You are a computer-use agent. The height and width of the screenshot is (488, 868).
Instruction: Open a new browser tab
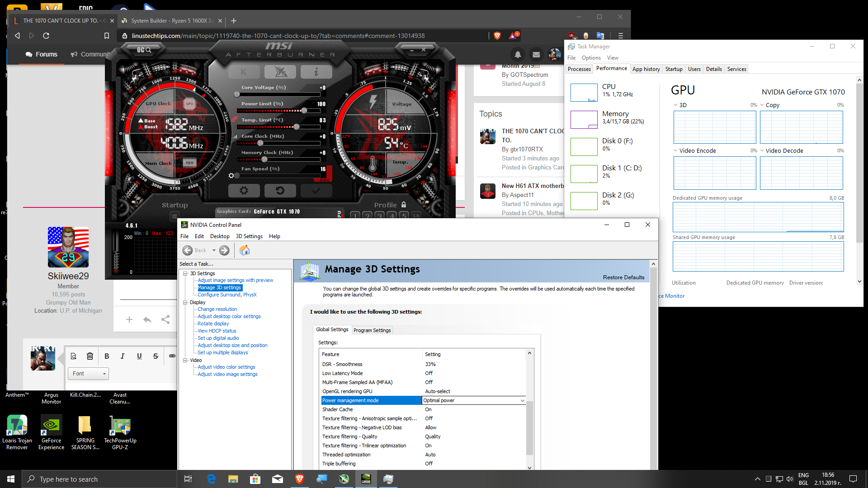point(234,21)
